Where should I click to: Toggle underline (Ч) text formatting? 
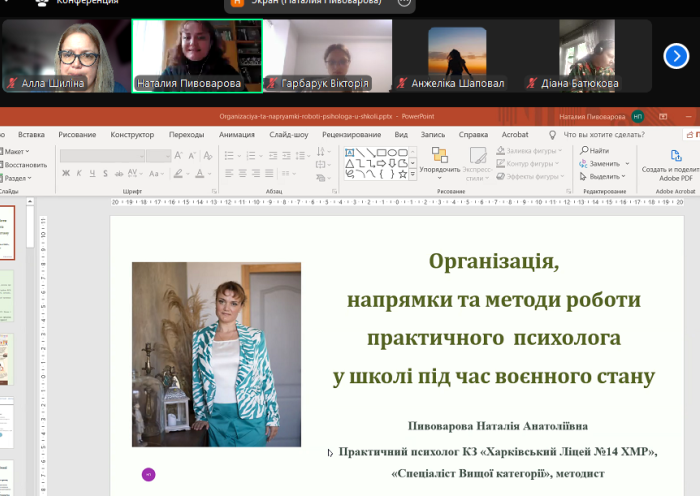(x=92, y=173)
